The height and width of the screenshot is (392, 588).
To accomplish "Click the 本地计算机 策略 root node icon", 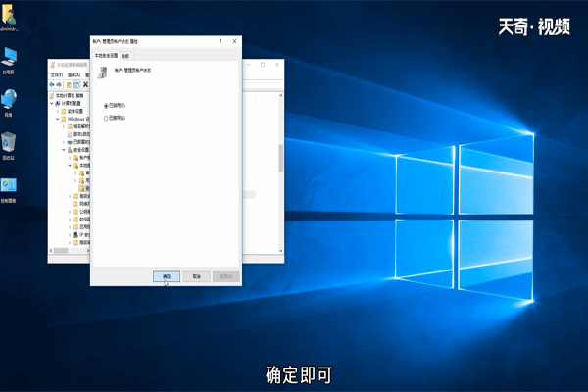I will (52, 96).
